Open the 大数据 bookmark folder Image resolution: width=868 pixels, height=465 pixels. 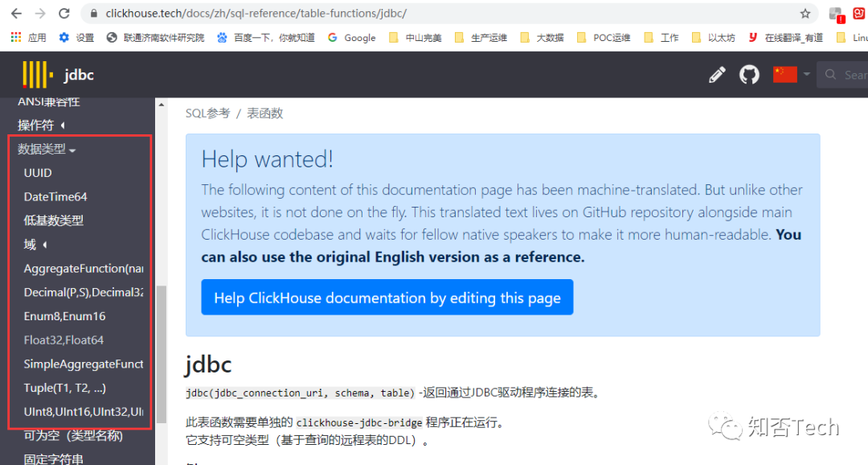pos(542,37)
